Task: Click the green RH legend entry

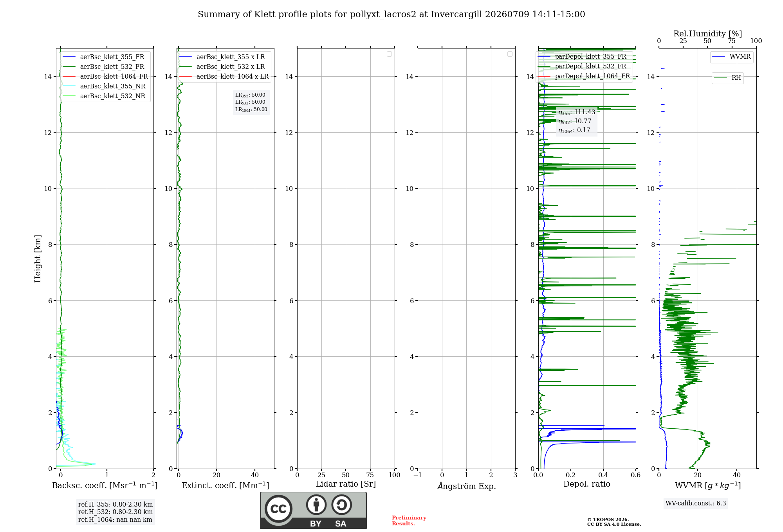Action: pyautogui.click(x=727, y=78)
